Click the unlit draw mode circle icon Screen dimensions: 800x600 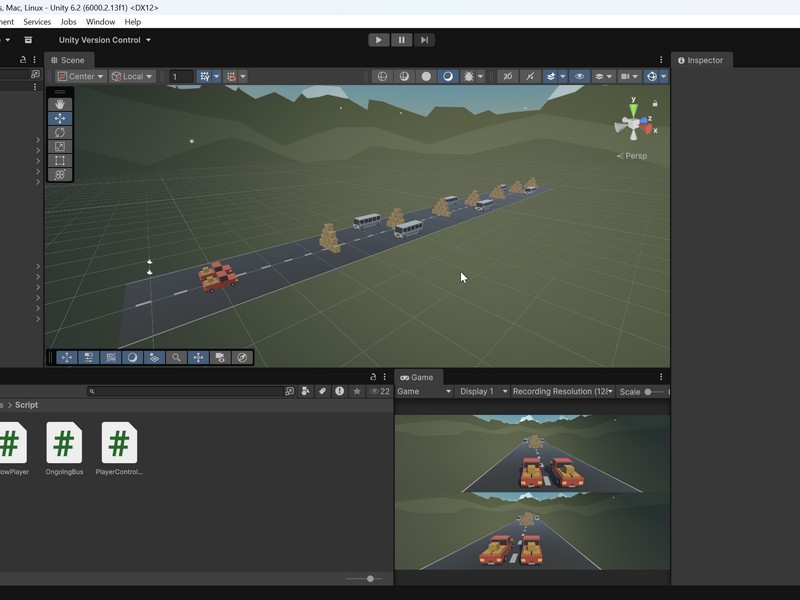click(x=426, y=77)
